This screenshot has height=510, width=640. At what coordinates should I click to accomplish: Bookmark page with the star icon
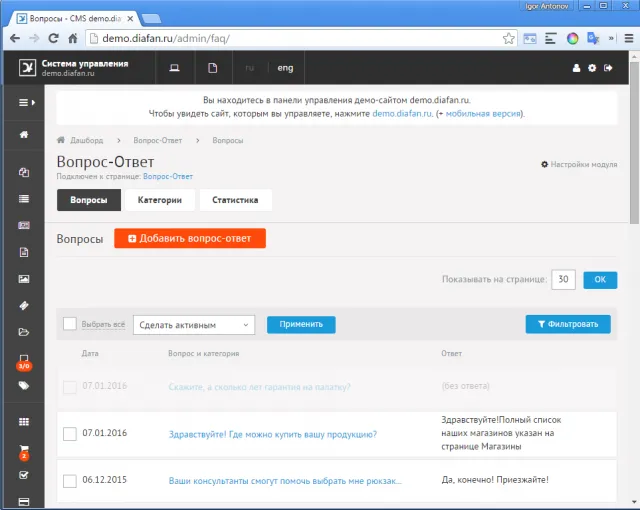[x=509, y=38]
